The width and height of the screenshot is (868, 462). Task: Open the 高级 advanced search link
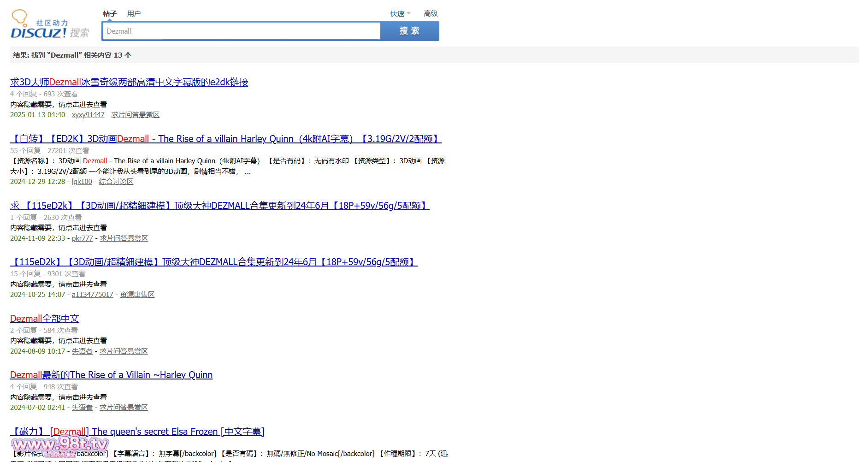[431, 14]
